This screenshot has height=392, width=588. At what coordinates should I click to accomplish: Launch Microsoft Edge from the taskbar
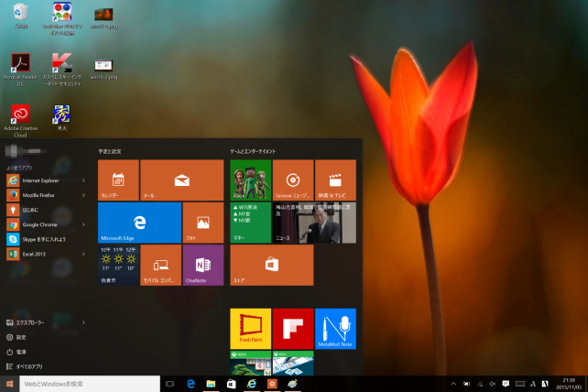[191, 384]
